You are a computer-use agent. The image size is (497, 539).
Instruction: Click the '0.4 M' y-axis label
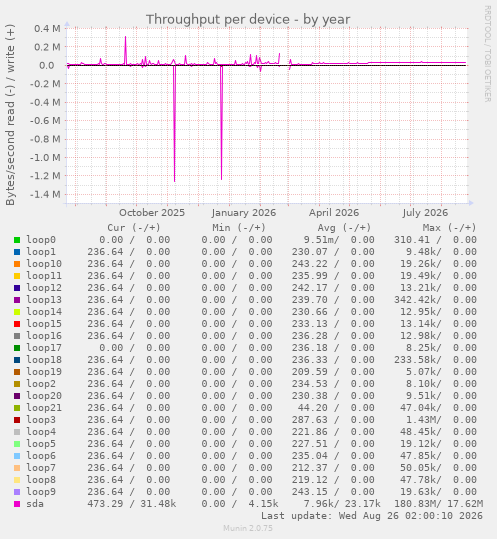click(47, 29)
